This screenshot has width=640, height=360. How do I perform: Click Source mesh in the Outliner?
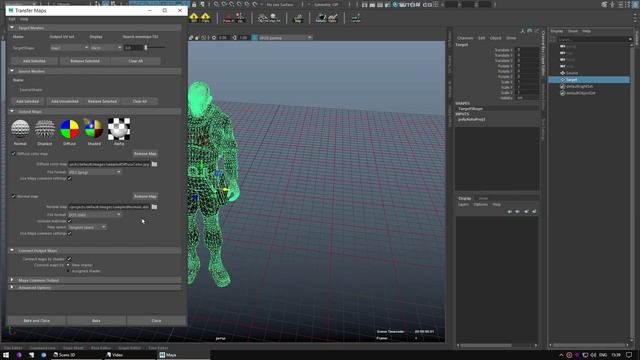(x=571, y=73)
